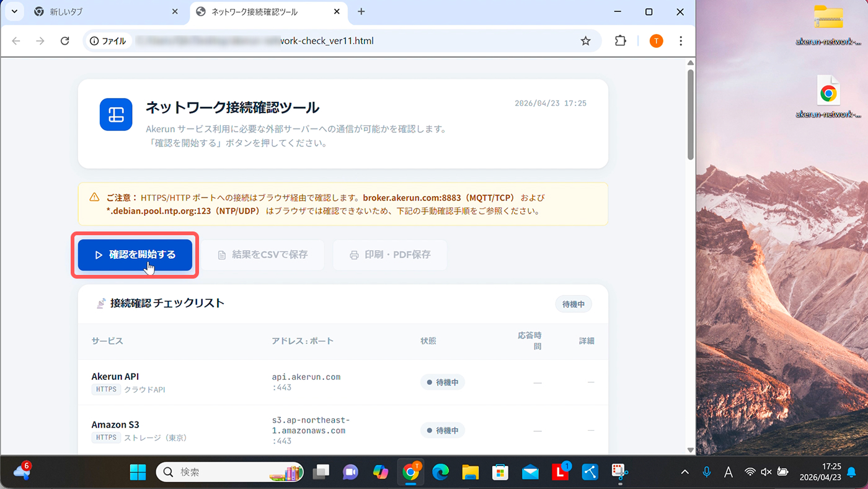Open the purple video chat app in taskbar

click(x=350, y=472)
